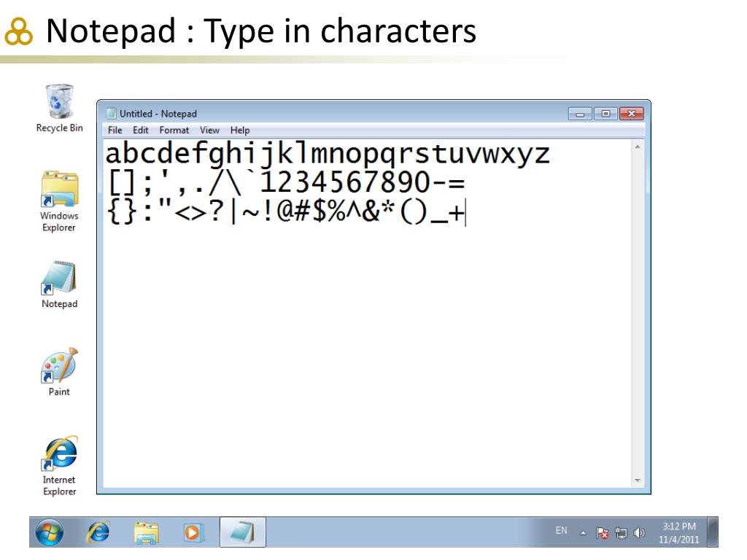The image size is (747, 560).
Task: Click the Notepad title bar icon
Action: (x=111, y=113)
